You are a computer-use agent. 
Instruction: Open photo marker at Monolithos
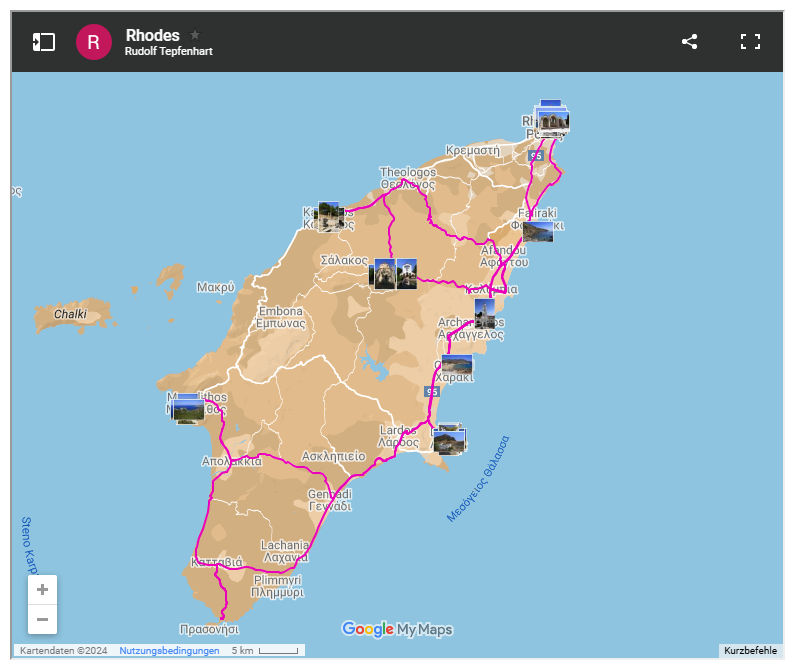coord(188,408)
